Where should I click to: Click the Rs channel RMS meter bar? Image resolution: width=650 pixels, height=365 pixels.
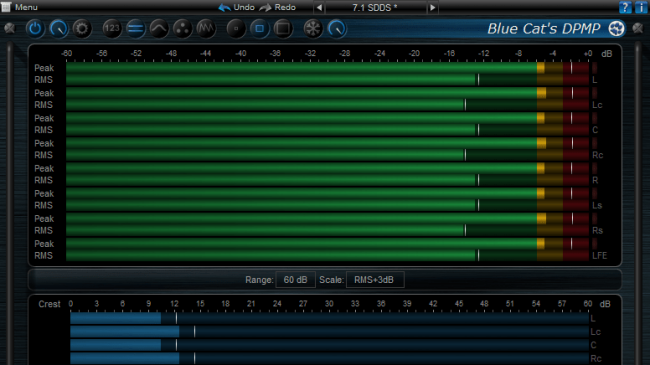327,231
